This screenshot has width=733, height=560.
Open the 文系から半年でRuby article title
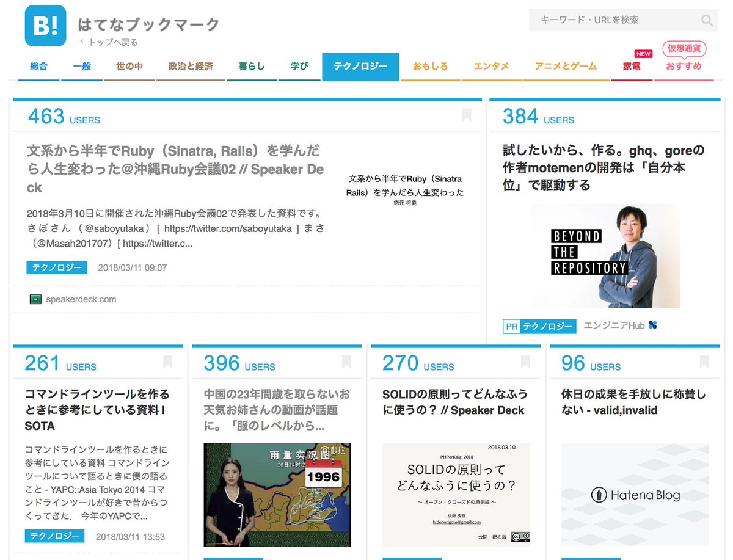[x=175, y=169]
